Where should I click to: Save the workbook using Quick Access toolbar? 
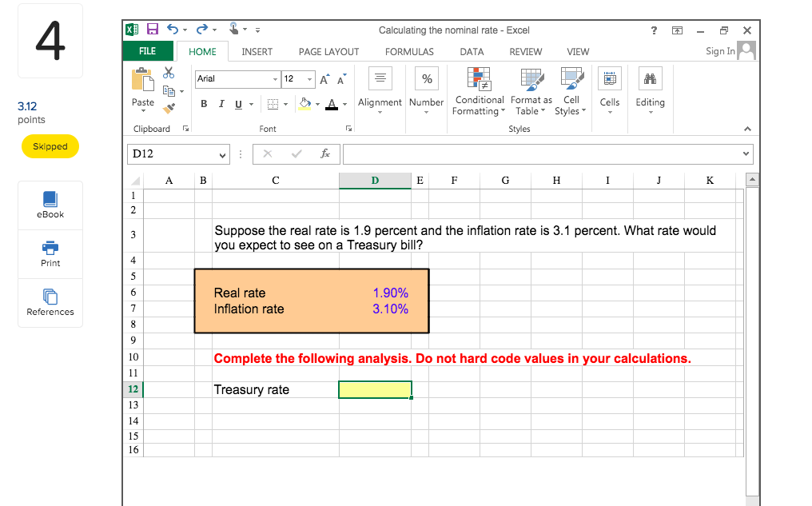[153, 29]
